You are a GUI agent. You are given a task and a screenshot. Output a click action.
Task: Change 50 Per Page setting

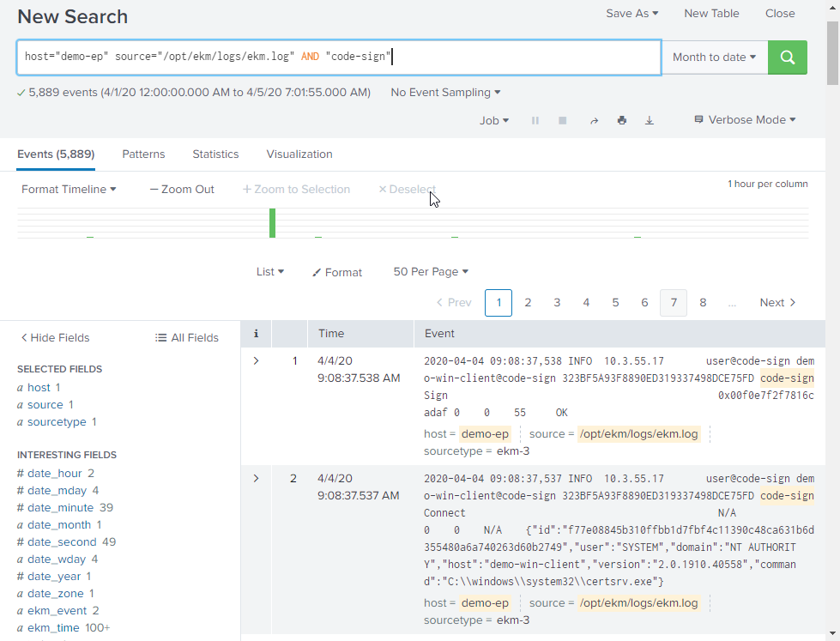coord(431,272)
